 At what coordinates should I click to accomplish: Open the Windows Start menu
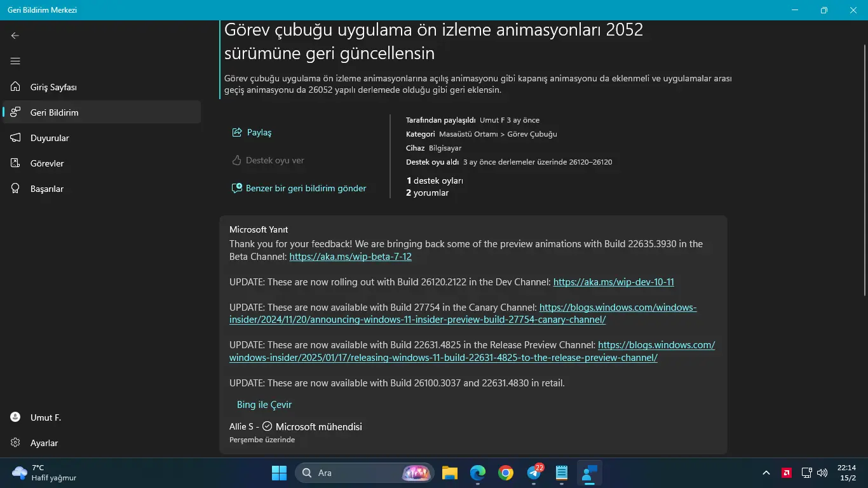pyautogui.click(x=279, y=473)
